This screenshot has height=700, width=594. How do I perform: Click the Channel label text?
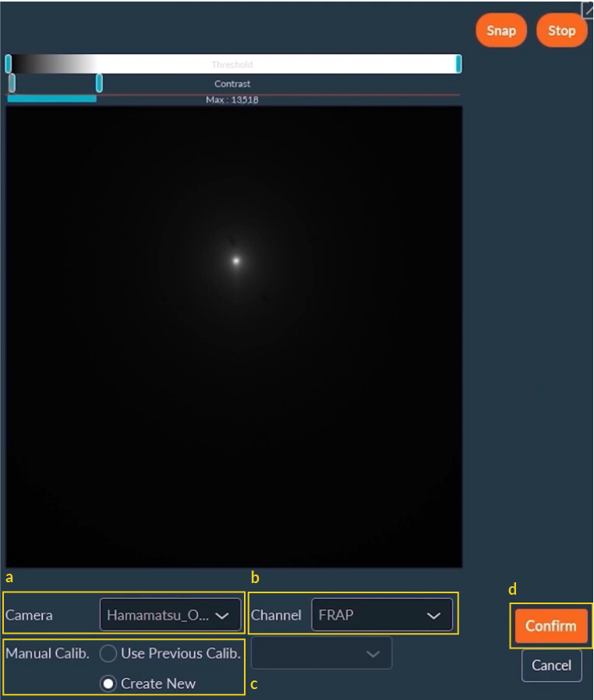(x=276, y=615)
